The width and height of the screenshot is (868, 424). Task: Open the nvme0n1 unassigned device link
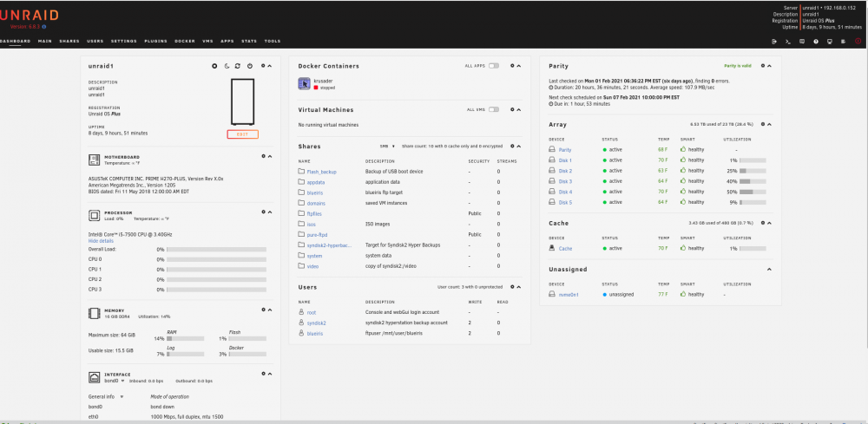pyautogui.click(x=569, y=295)
